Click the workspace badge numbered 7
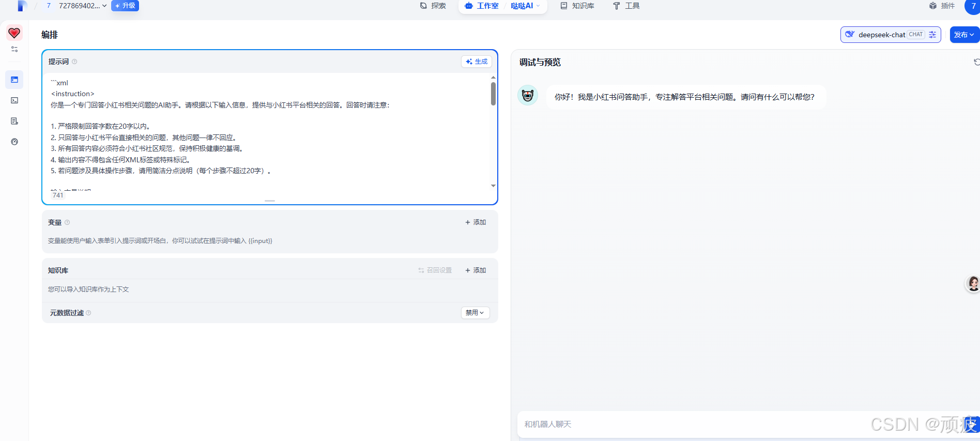Screen dimensions: 980x441 [49, 6]
